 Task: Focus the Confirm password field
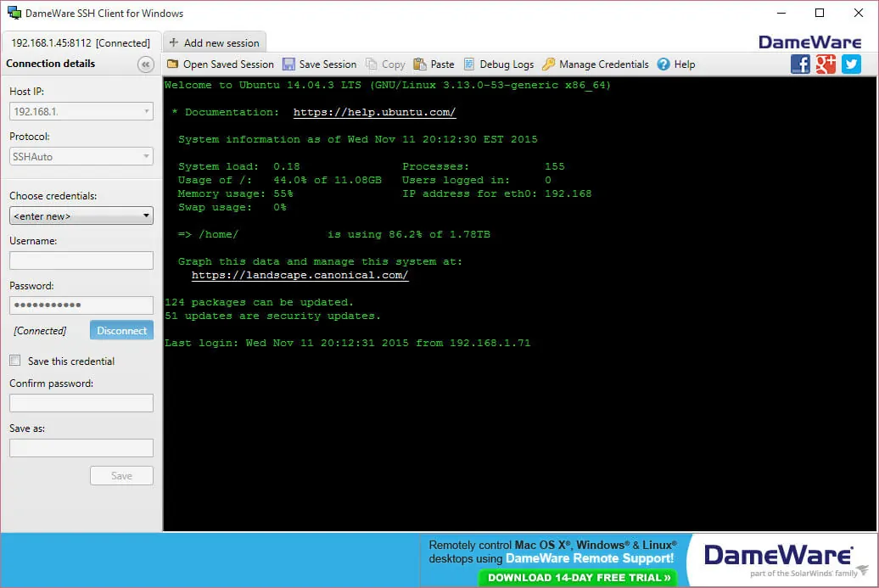click(x=81, y=402)
